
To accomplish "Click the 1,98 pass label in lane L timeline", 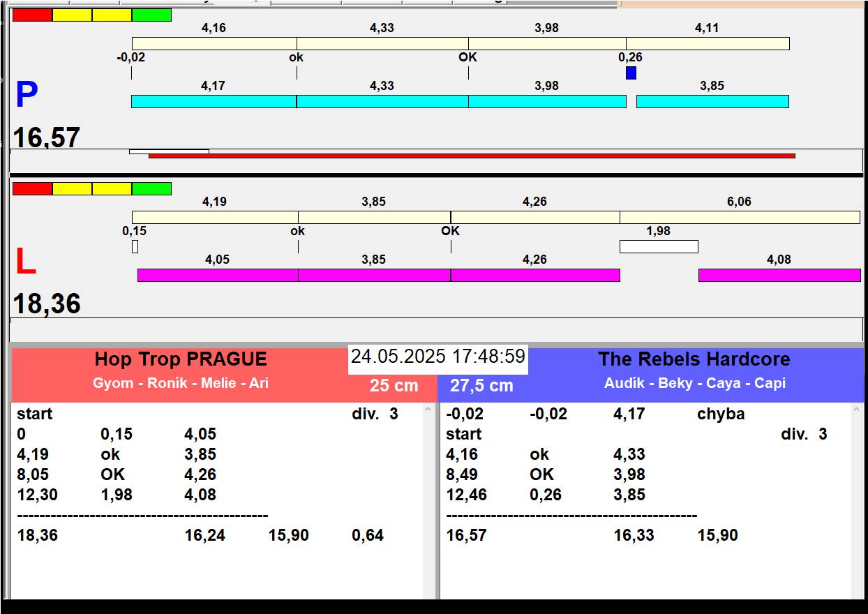I will click(x=659, y=231).
